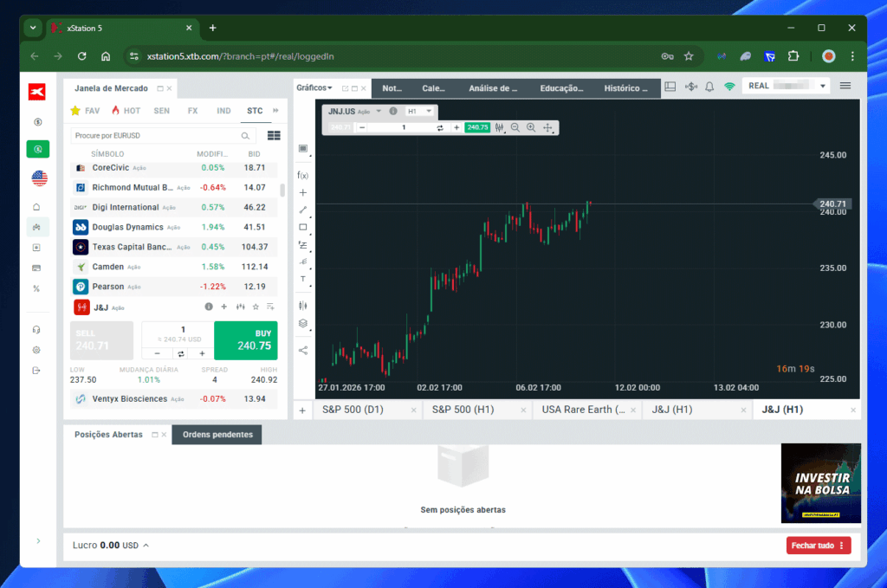Click the chart move arrows icon
Viewport: 887px width, 588px height.
tap(547, 128)
